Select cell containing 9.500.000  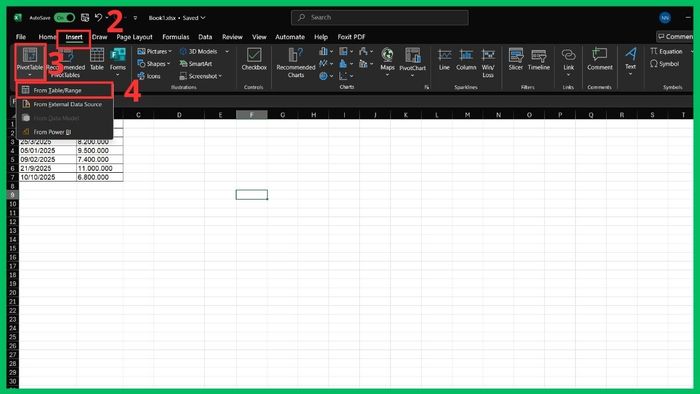100,150
